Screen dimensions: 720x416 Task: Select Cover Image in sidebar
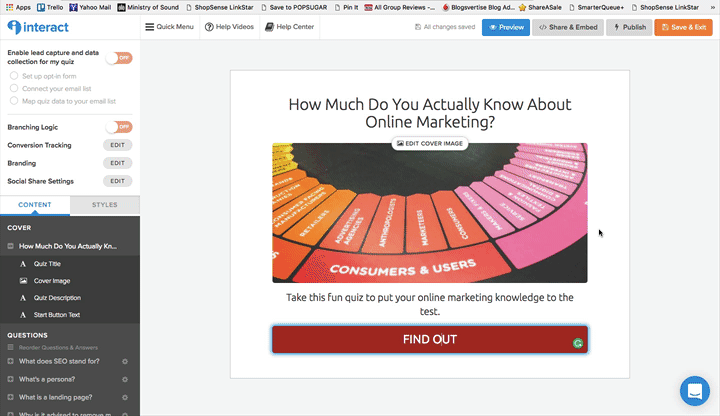(x=52, y=281)
